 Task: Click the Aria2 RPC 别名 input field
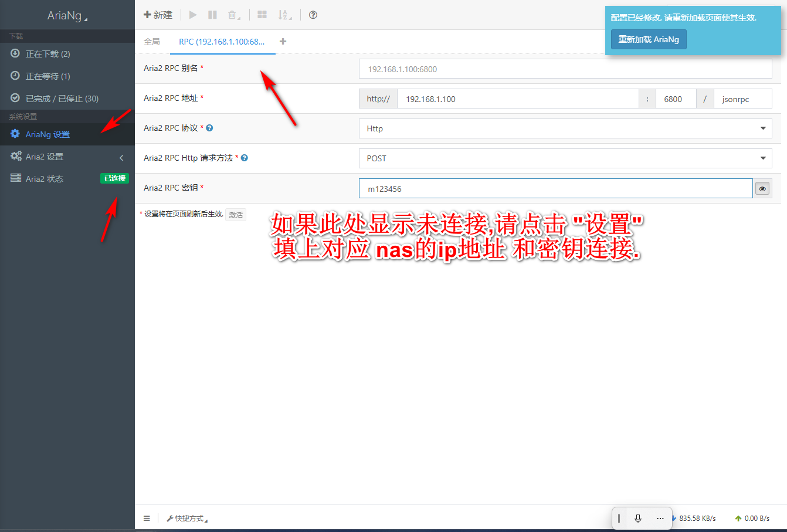click(x=565, y=69)
